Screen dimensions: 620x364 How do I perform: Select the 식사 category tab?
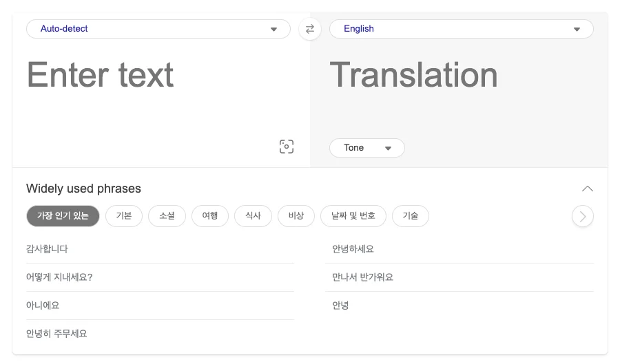253,216
